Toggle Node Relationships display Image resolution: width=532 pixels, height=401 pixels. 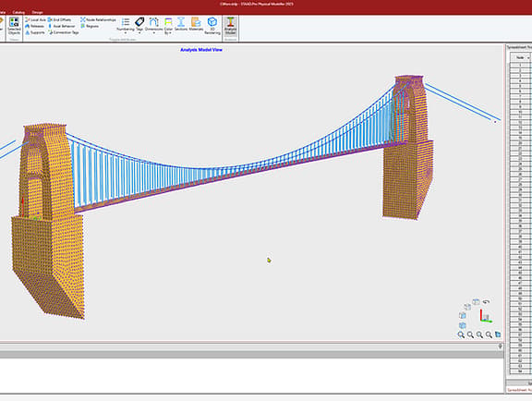coord(98,20)
